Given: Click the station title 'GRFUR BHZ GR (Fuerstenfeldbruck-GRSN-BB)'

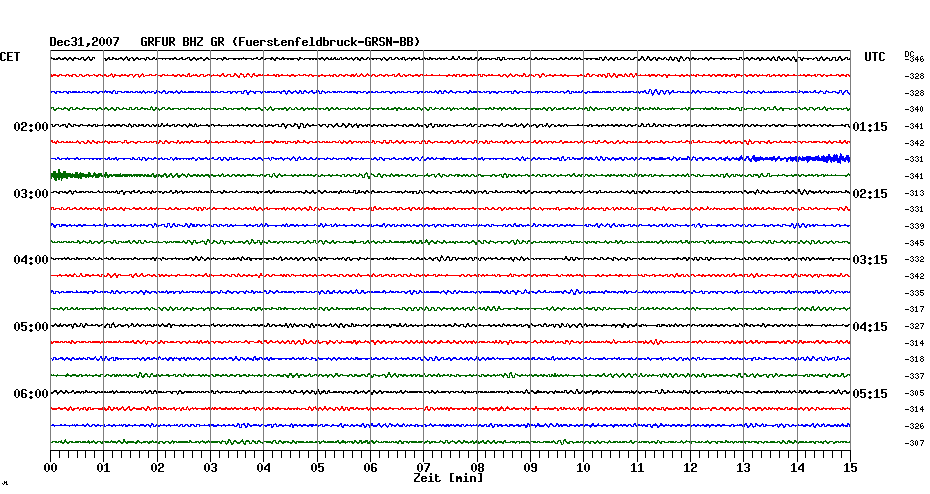Looking at the screenshot, I should tap(280, 42).
